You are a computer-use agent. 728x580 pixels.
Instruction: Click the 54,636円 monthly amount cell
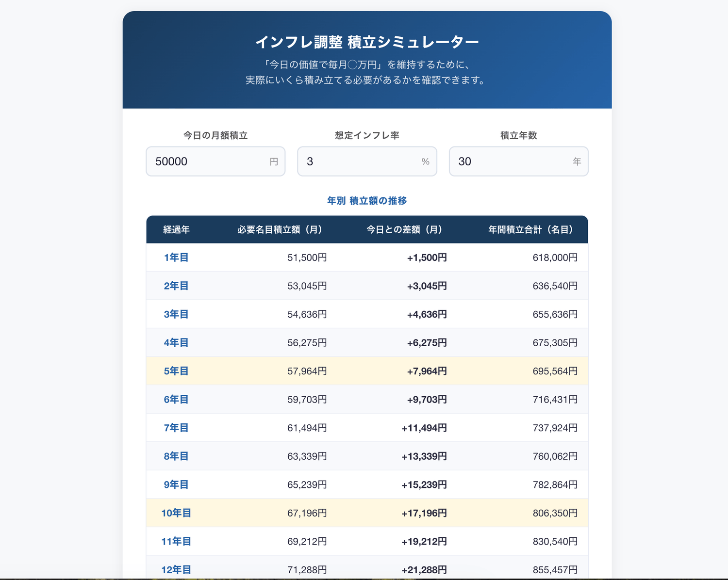(x=307, y=314)
